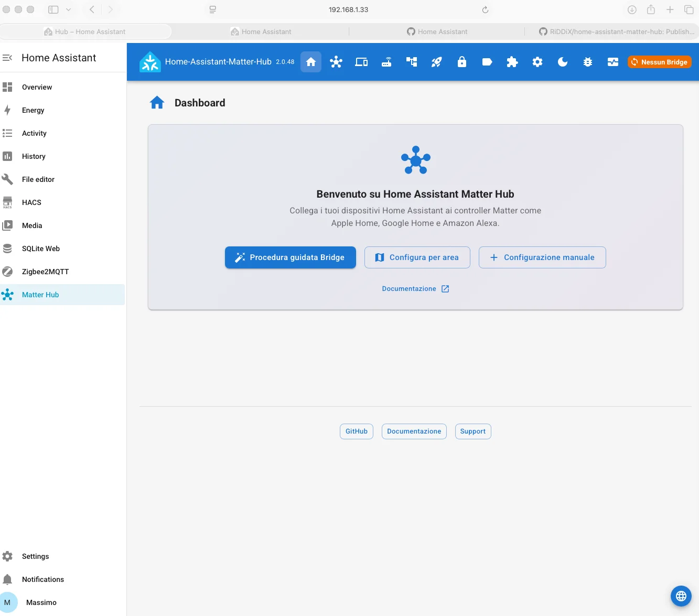The height and width of the screenshot is (616, 699).
Task: Reload the page in Safari
Action: pyautogui.click(x=485, y=9)
